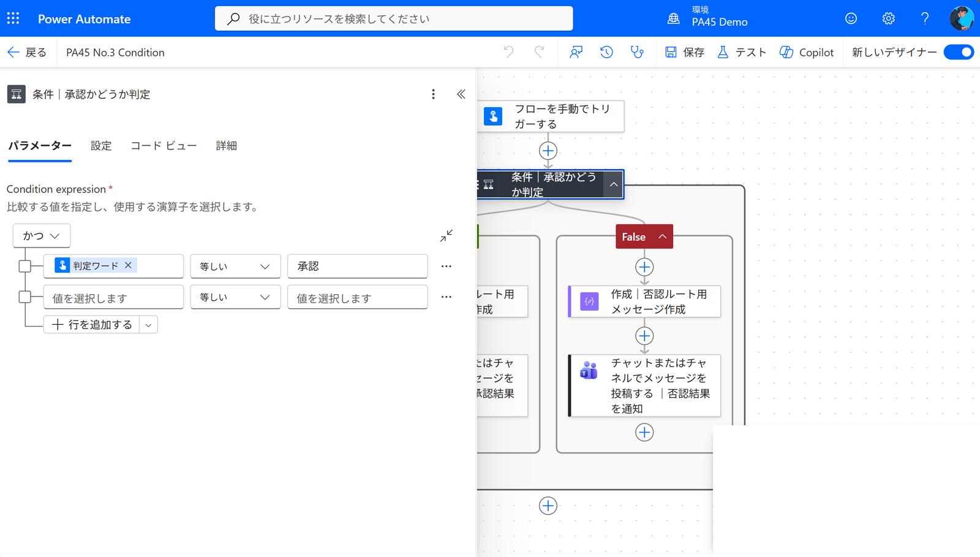Open the condition panel three-dot menu
980x557 pixels.
point(433,94)
